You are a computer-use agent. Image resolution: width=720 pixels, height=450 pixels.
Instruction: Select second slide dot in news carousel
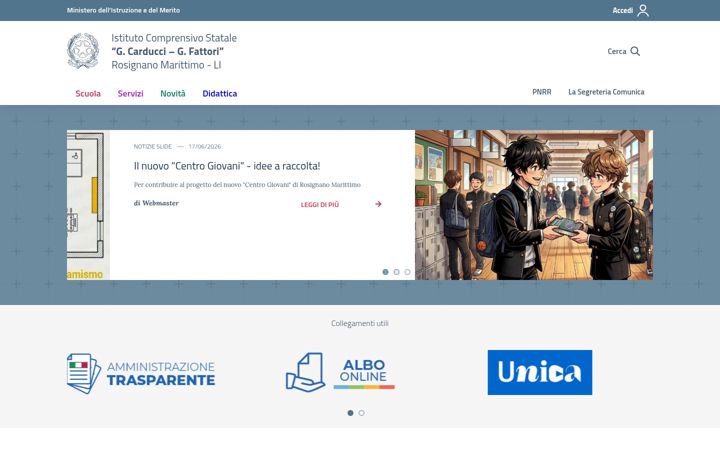396,272
